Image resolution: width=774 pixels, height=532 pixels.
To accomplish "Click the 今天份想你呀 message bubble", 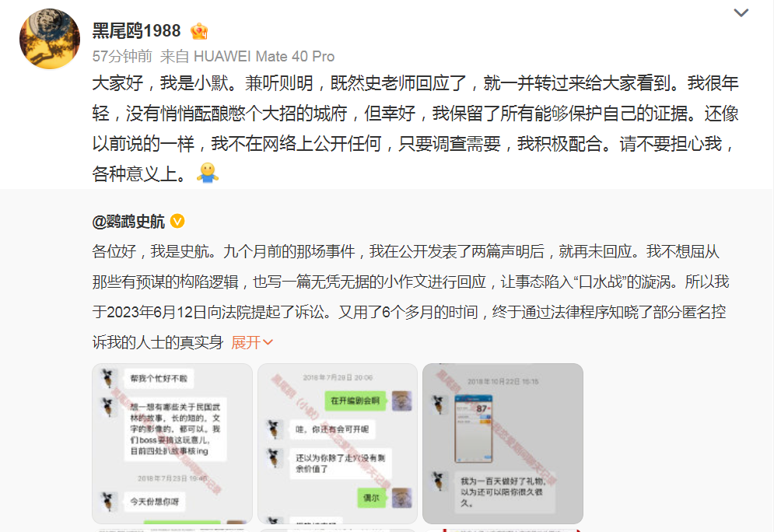I will (x=155, y=502).
